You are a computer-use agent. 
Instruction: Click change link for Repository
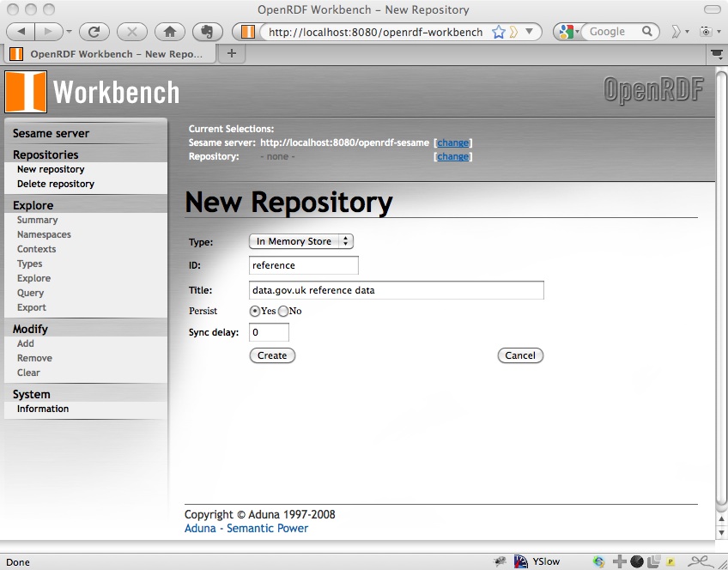coord(452,156)
